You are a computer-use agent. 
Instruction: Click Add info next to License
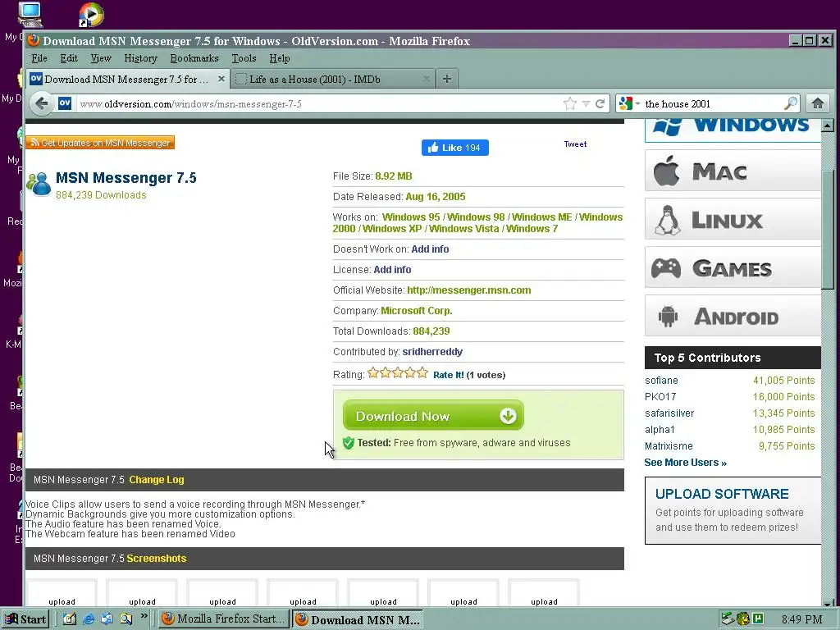click(392, 269)
